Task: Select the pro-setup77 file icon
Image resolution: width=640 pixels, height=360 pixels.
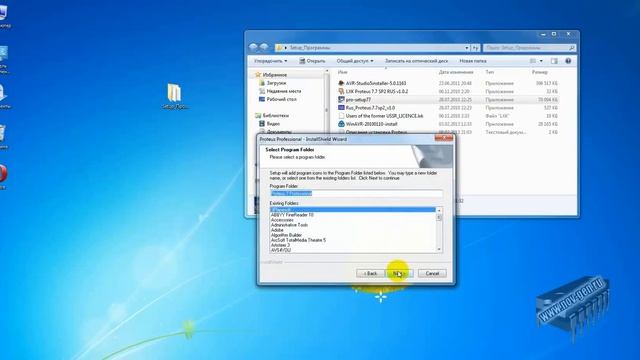Action: point(341,100)
